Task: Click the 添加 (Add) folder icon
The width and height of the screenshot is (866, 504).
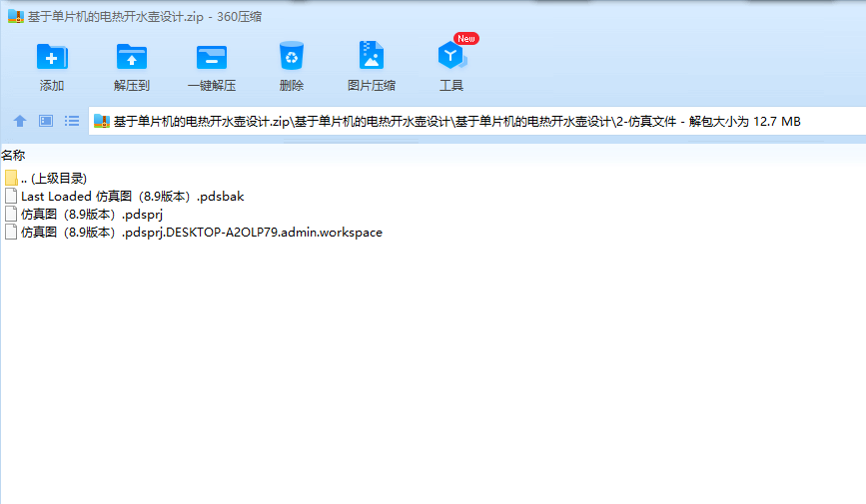Action: point(52,56)
